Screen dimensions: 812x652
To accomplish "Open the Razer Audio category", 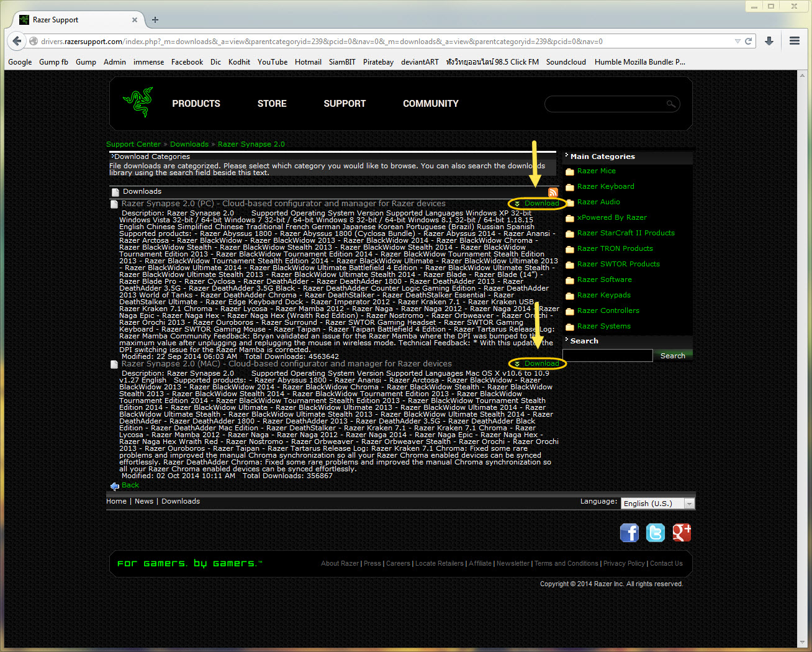I will (x=598, y=202).
